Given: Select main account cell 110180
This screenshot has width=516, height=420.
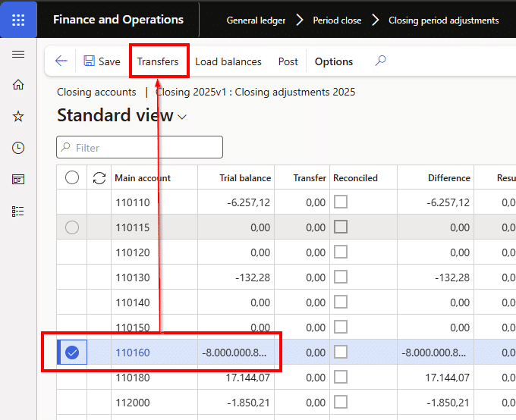Looking at the screenshot, I should [133, 378].
